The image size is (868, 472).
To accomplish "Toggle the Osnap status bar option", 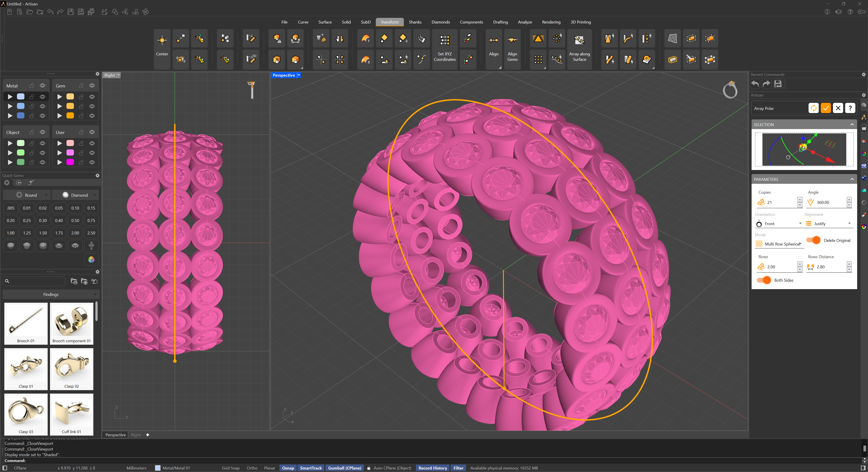I will pyautogui.click(x=288, y=468).
